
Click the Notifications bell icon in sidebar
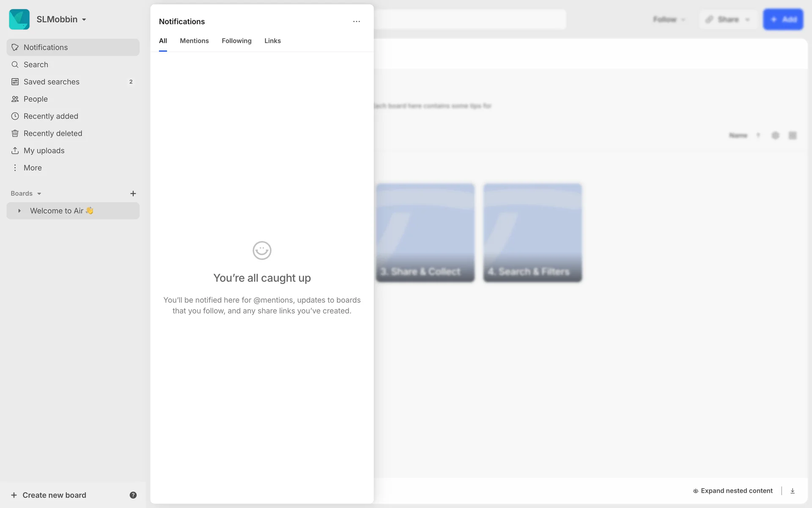[x=15, y=47]
